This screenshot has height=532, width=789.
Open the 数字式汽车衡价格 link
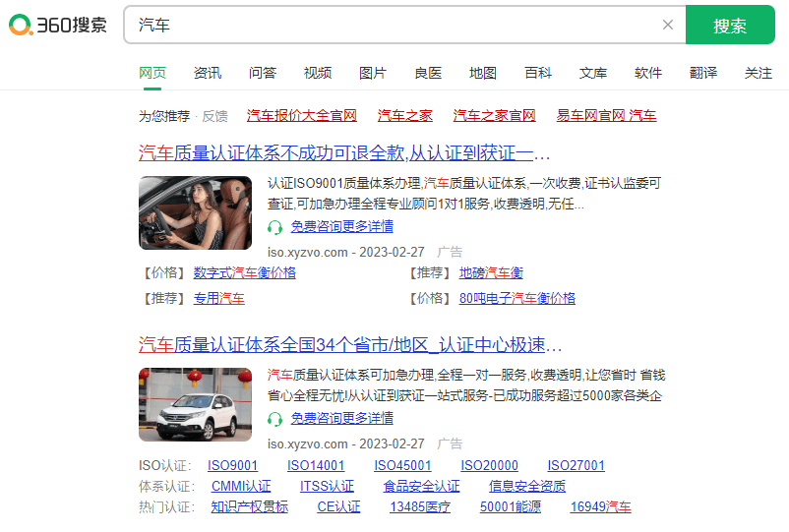click(245, 273)
